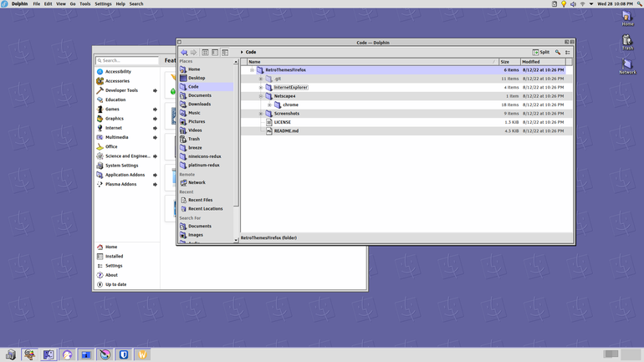Collapse the RetroThemesFirefox folder tree
644x362 pixels.
point(252,70)
